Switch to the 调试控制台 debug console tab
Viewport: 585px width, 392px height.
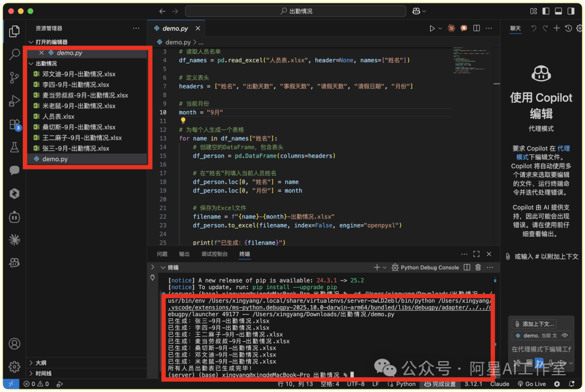pos(214,254)
